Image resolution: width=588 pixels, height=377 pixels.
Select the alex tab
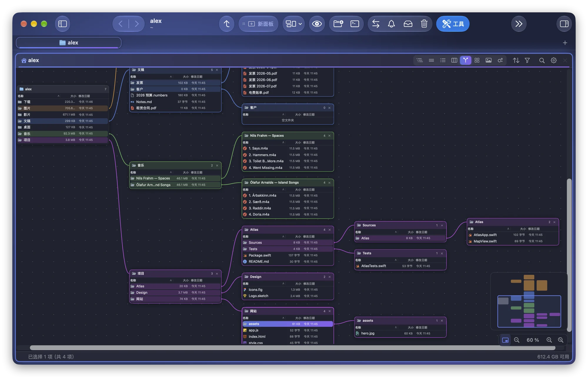[69, 43]
